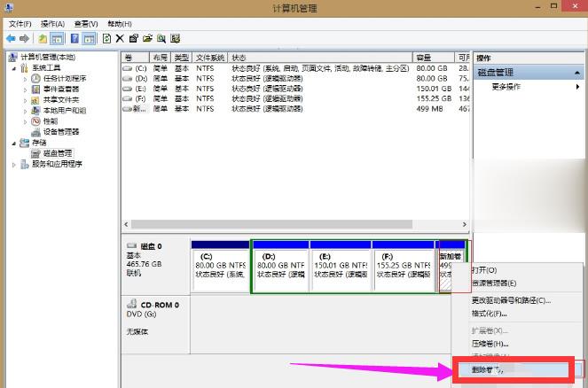Click the Forward arrow toolbar icon

click(24, 39)
